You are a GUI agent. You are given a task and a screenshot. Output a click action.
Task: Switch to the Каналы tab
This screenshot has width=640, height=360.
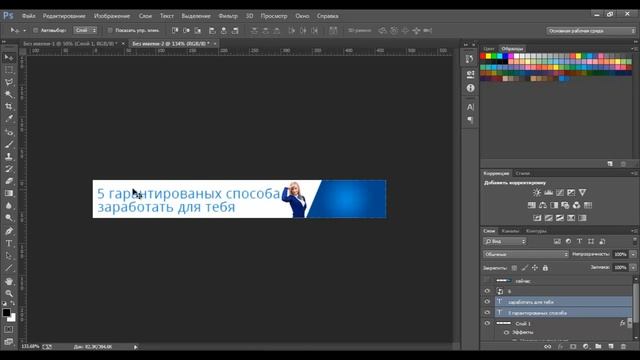pos(510,231)
